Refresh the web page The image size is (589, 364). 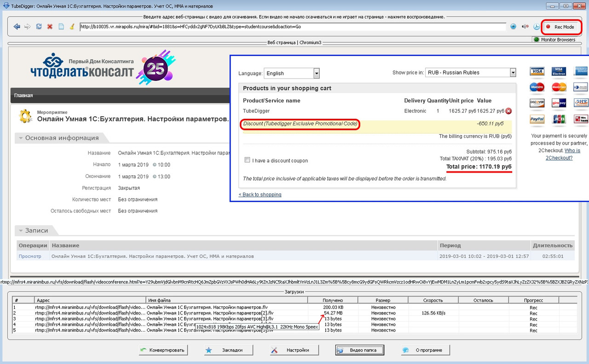(x=39, y=27)
